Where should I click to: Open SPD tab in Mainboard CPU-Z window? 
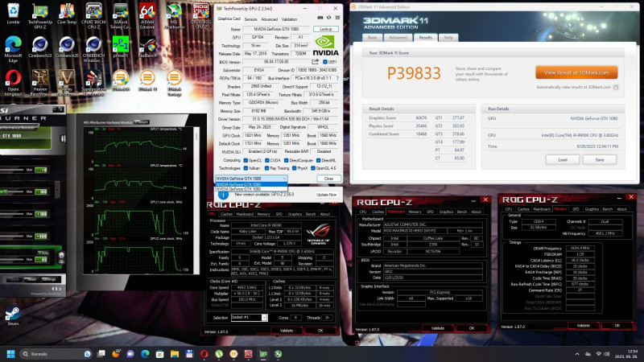[430, 212]
